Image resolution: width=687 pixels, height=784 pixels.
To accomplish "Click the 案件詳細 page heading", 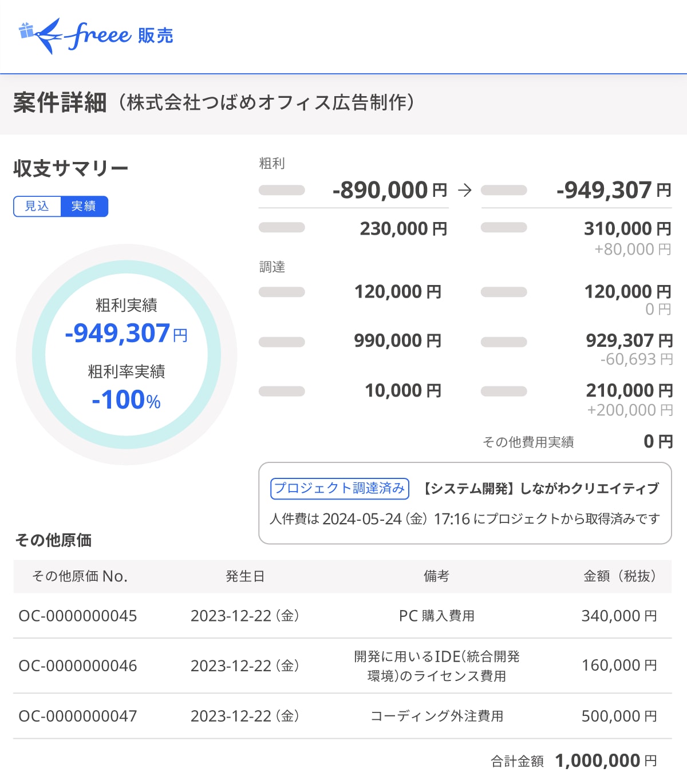I will click(60, 103).
